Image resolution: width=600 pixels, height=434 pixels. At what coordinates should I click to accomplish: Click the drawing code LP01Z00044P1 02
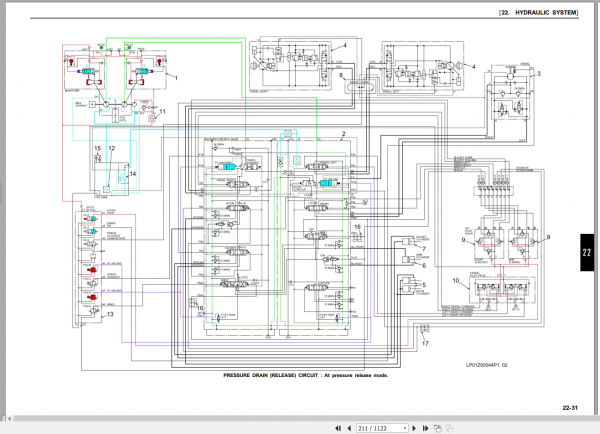click(x=486, y=365)
